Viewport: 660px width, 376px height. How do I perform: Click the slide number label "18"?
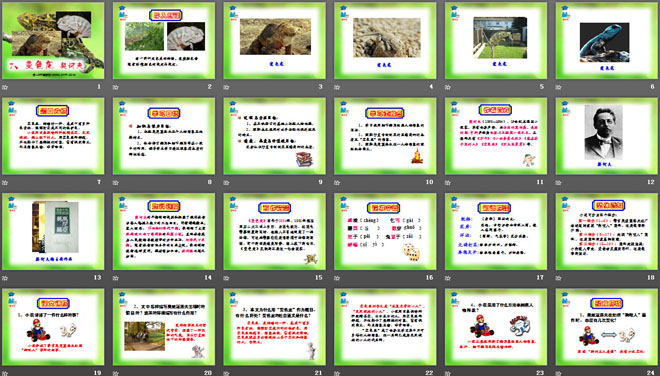click(651, 277)
